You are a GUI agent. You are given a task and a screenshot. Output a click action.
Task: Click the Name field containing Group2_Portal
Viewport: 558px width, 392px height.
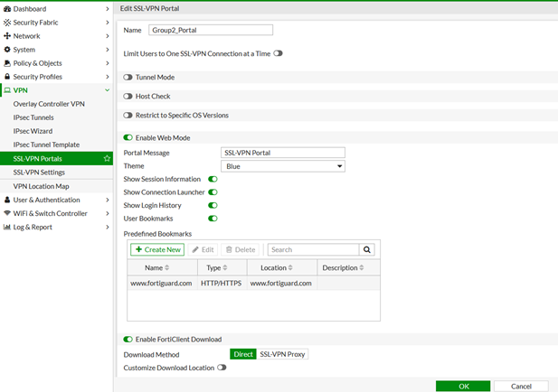point(211,30)
